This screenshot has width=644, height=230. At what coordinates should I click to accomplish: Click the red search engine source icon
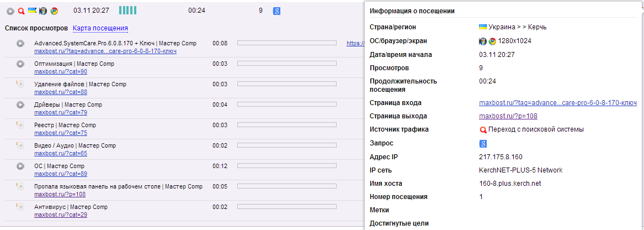click(x=22, y=11)
